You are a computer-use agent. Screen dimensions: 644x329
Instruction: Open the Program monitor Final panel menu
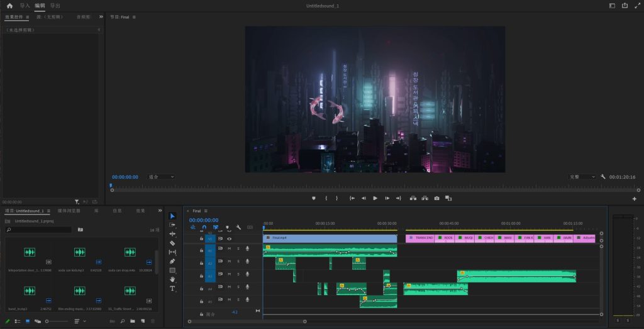coord(134,17)
